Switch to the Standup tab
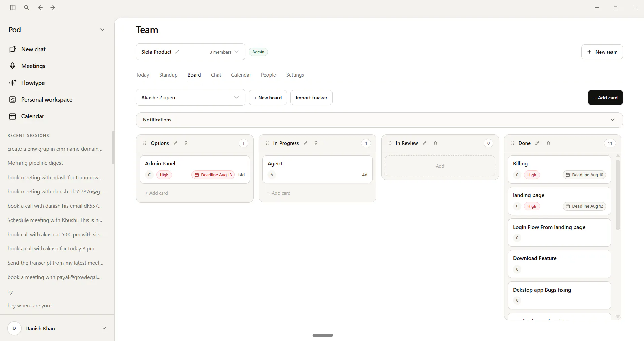 click(168, 75)
